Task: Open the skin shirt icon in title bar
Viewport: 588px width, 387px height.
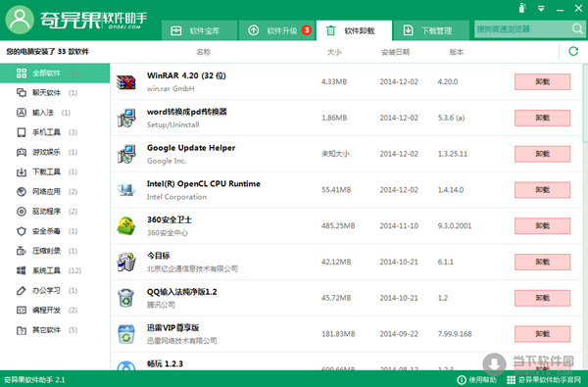Action: click(x=522, y=8)
